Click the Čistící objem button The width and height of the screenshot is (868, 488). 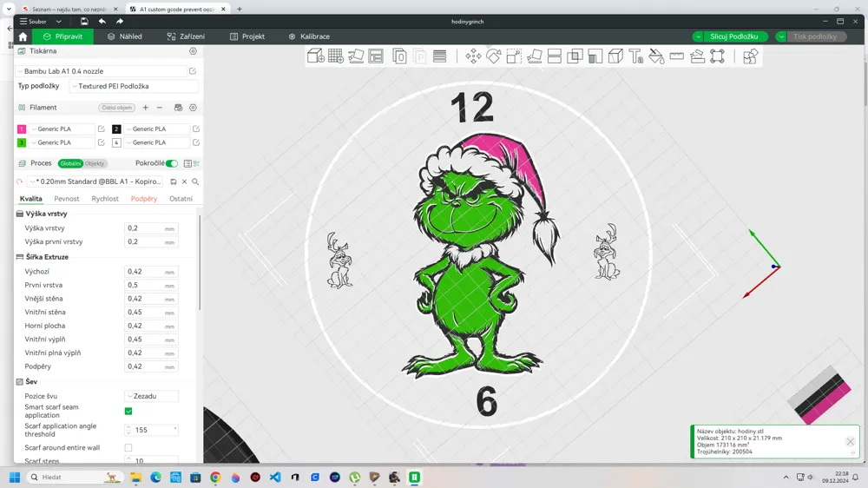tap(117, 108)
